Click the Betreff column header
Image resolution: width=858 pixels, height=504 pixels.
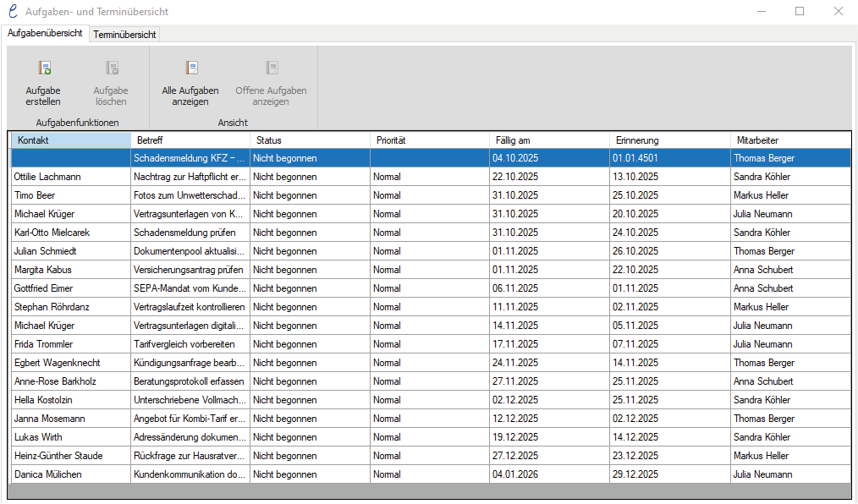[x=190, y=140]
